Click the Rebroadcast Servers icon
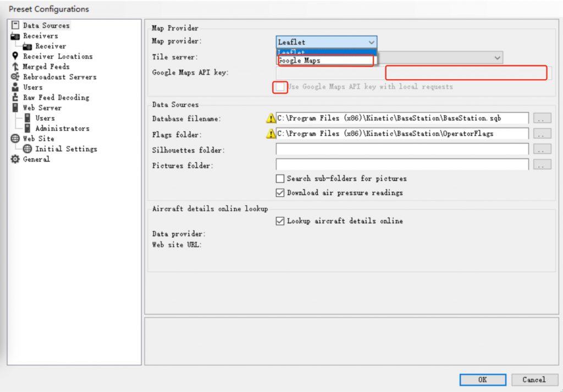The height and width of the screenshot is (392, 563). coord(15,77)
